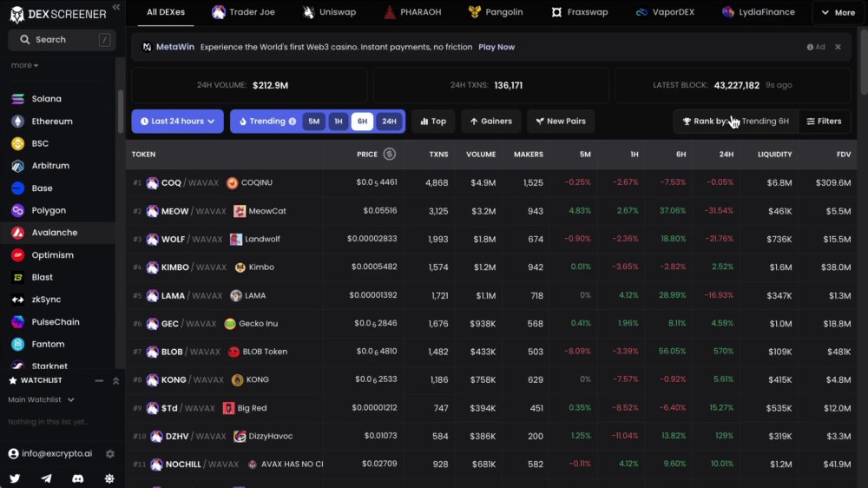The height and width of the screenshot is (488, 868).
Task: Click the DEX Screener owl logo
Action: pyautogui.click(x=16, y=15)
